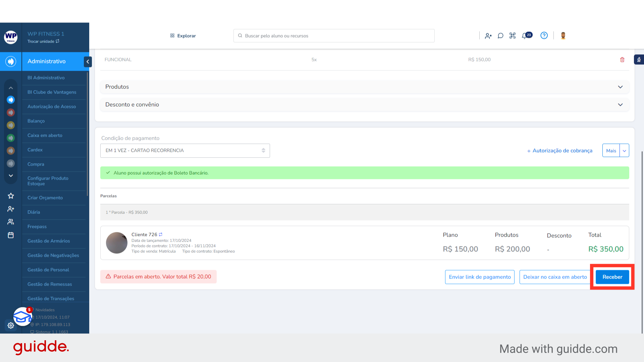
Task: Open the Mais dropdown arrow
Action: coord(624,151)
